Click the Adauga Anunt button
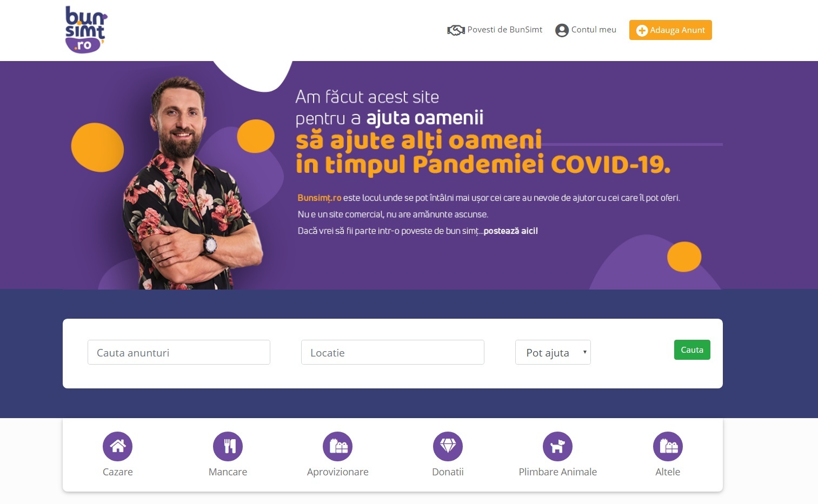The image size is (818, 504). [x=670, y=30]
